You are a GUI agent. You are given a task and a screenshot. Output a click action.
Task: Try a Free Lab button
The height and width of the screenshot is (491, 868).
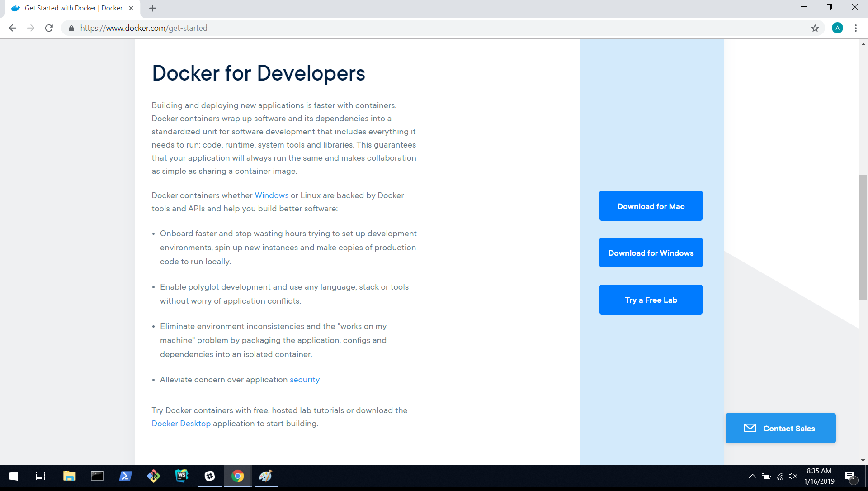coord(651,300)
